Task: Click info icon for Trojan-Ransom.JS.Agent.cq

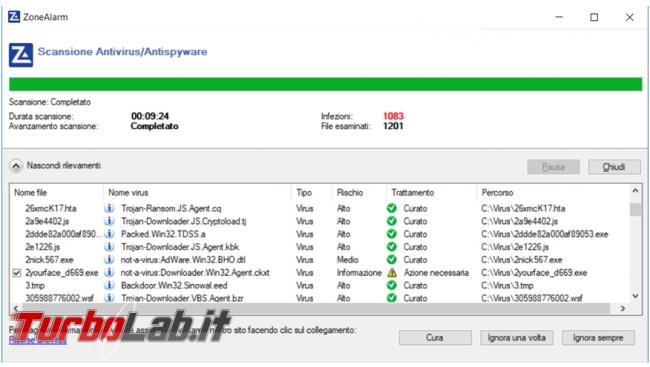Action: pyautogui.click(x=109, y=208)
